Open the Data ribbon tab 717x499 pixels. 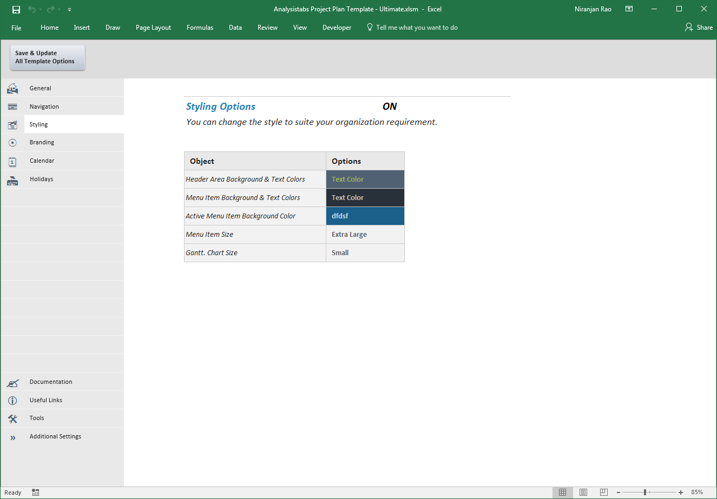pos(235,27)
